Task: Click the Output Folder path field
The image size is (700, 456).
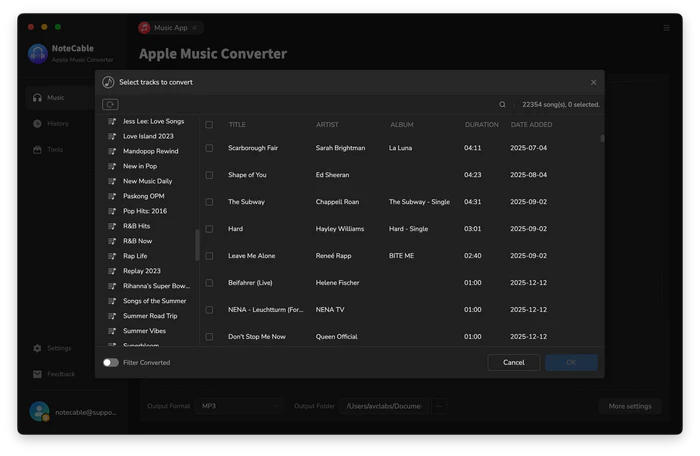Action: coord(383,406)
